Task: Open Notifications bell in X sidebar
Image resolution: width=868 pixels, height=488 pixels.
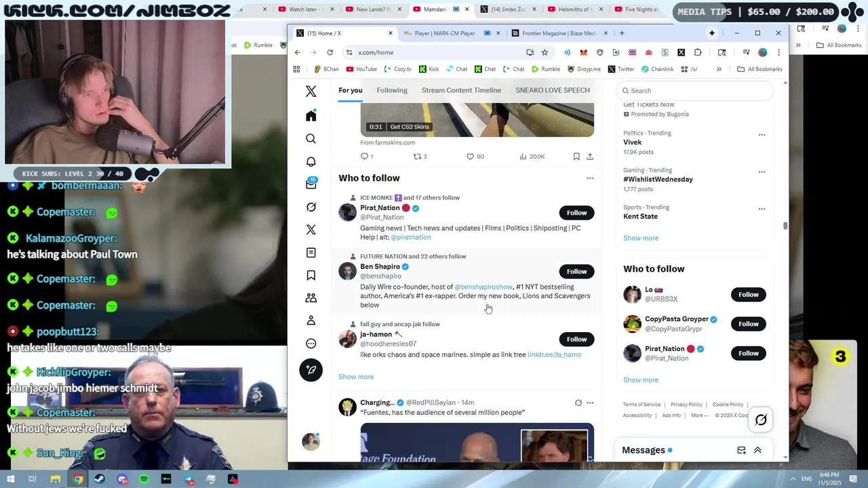Action: [x=311, y=161]
